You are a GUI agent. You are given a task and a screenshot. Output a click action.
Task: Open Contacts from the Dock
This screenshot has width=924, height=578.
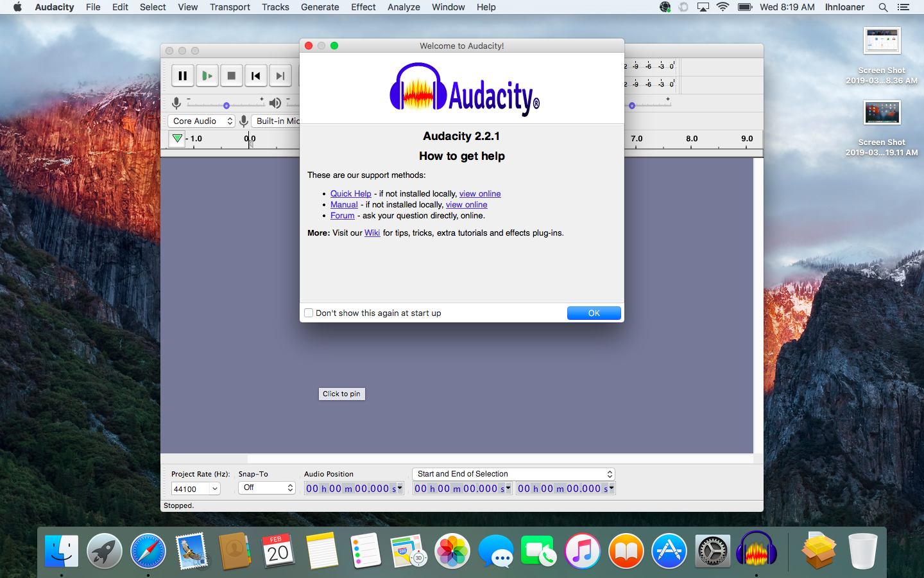click(x=235, y=551)
